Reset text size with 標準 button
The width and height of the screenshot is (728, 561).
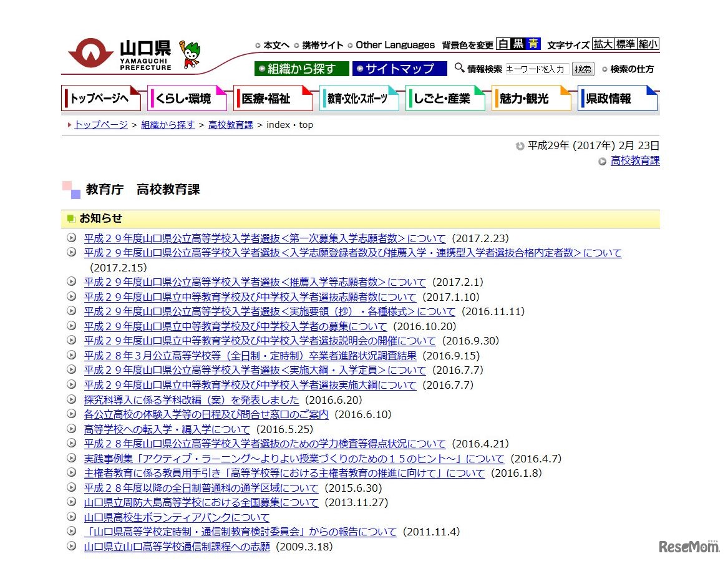pos(626,44)
